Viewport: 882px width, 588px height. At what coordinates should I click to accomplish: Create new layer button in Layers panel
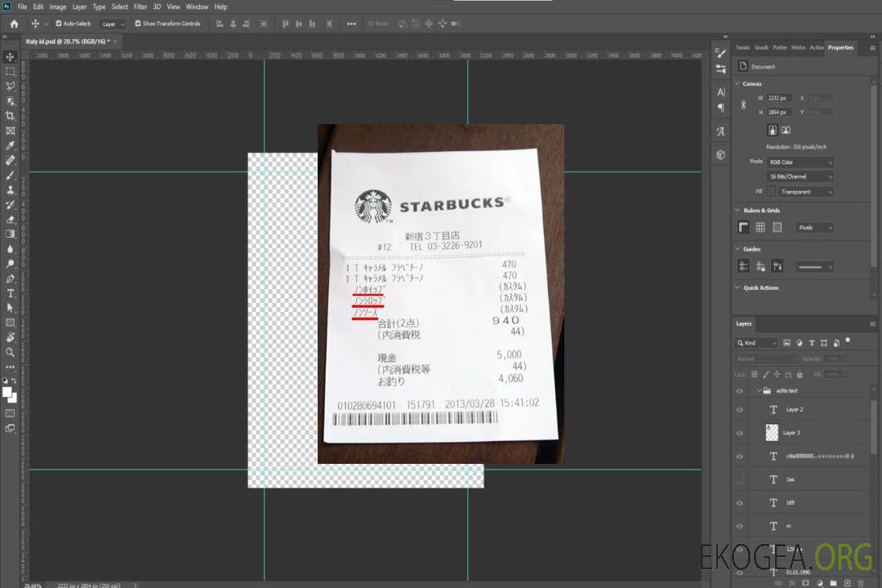tap(847, 583)
